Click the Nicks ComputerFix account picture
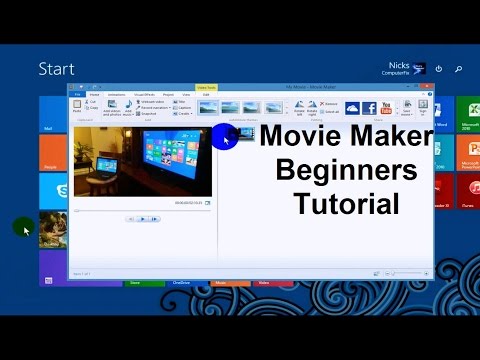This screenshot has width=480, height=360. pyautogui.click(x=419, y=68)
